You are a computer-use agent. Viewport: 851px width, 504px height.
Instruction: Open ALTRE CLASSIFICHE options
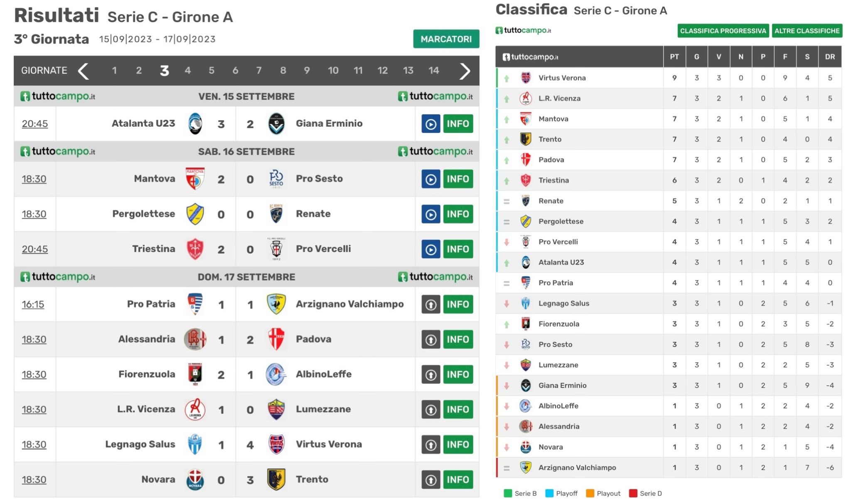point(807,31)
